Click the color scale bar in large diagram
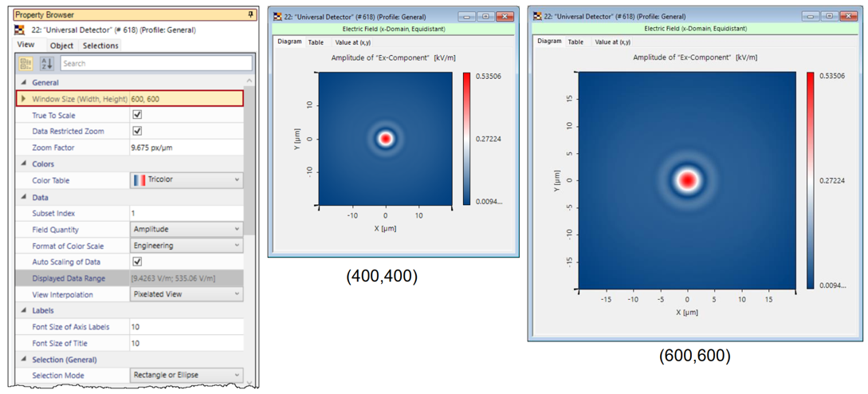This screenshot has width=868, height=394. [810, 179]
